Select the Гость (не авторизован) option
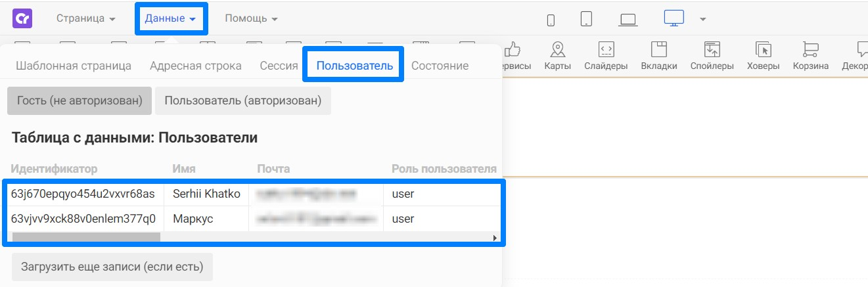This screenshot has width=868, height=287. tap(80, 100)
